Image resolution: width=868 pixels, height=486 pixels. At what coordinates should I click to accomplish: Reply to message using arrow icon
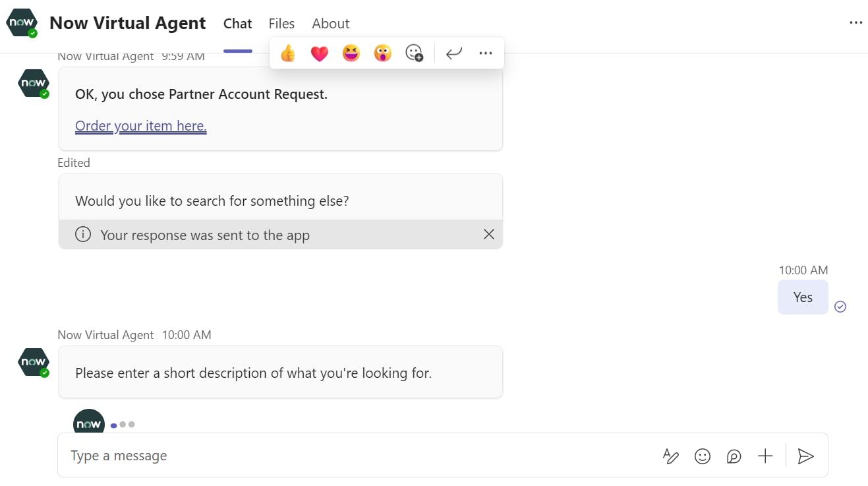(x=454, y=53)
